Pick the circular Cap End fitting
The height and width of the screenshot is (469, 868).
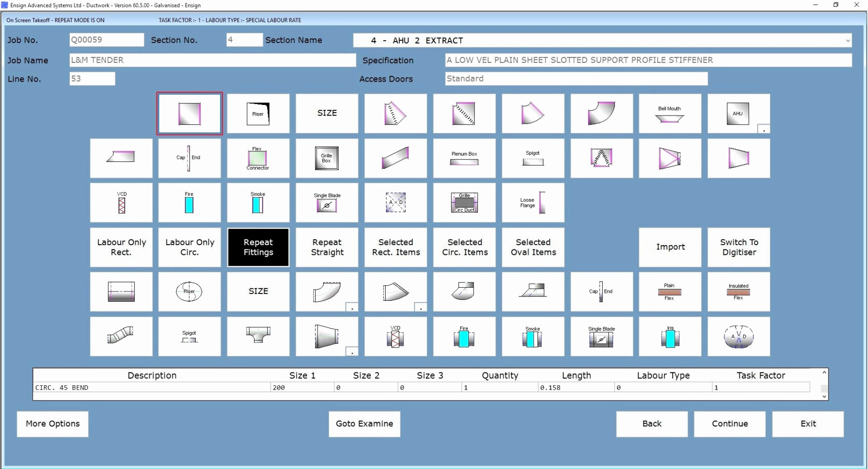pos(601,292)
